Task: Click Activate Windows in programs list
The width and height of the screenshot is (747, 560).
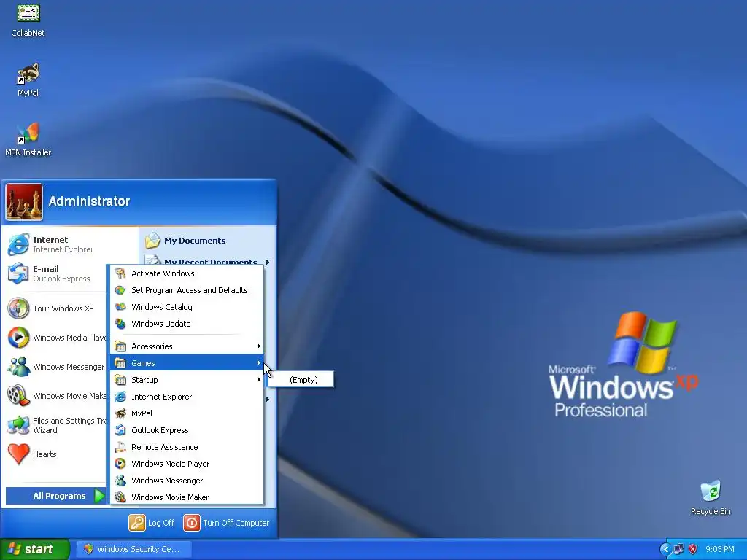Action: 187,273
